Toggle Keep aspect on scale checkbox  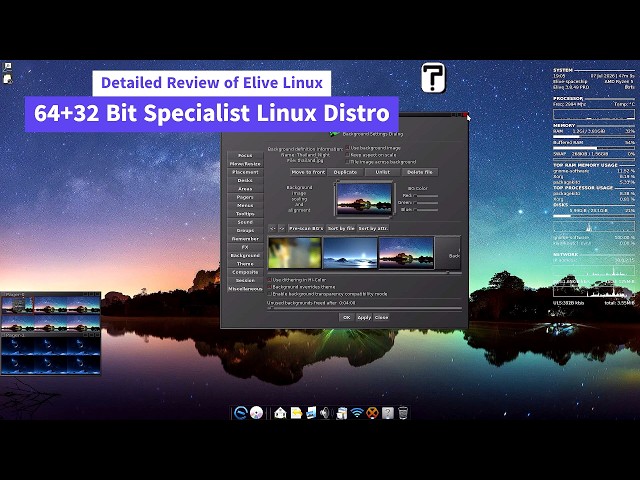pyautogui.click(x=348, y=155)
